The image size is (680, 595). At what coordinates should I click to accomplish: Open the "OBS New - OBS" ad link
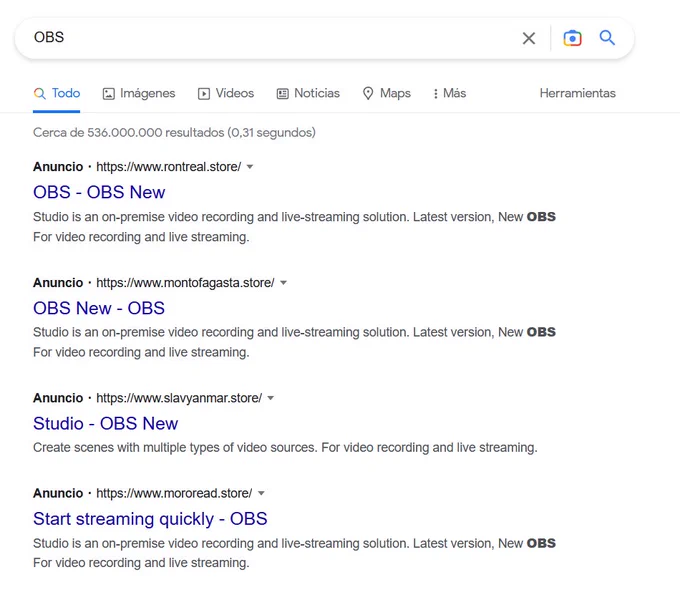coord(99,308)
